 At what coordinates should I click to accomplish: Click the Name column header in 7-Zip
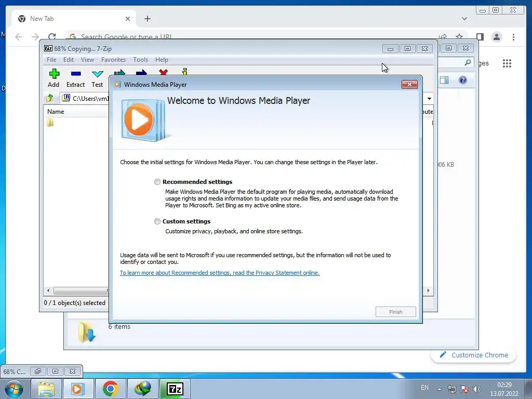(x=56, y=112)
